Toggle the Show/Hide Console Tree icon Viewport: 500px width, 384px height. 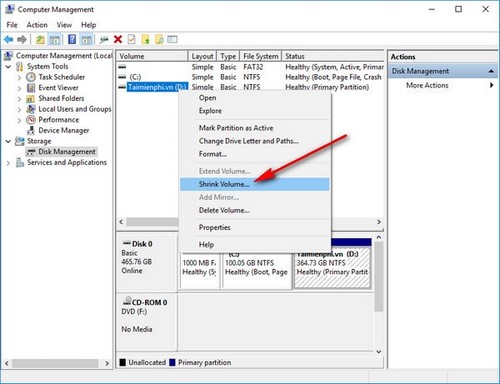(x=54, y=40)
